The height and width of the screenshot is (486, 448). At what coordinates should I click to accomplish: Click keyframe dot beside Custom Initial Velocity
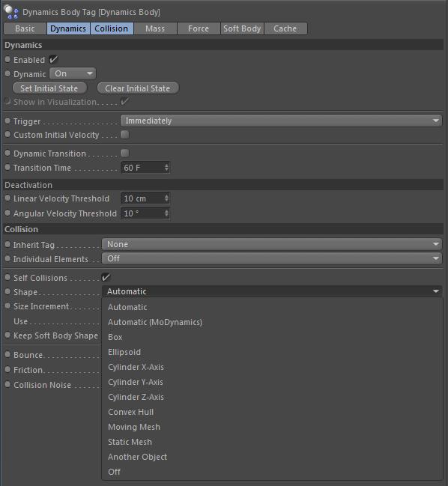[x=7, y=134]
